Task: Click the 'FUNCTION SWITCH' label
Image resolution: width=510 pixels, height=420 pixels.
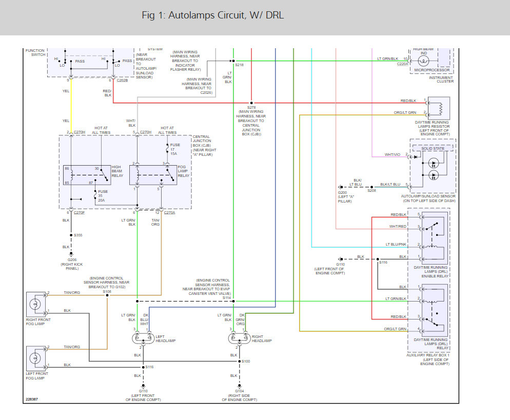Action: (x=35, y=53)
